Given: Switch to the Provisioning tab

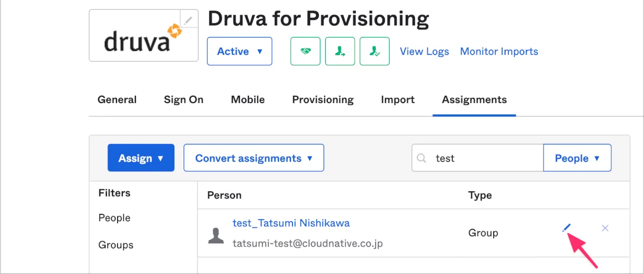Looking at the screenshot, I should point(323,100).
